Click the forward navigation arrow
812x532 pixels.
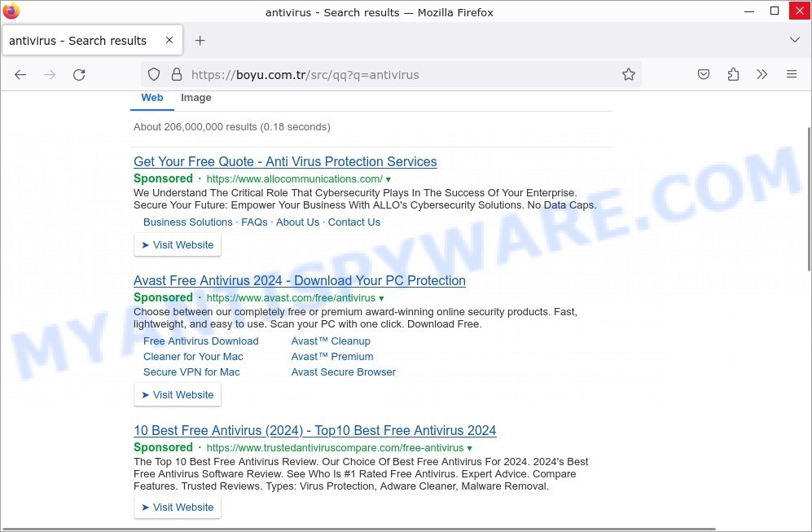pos(50,75)
